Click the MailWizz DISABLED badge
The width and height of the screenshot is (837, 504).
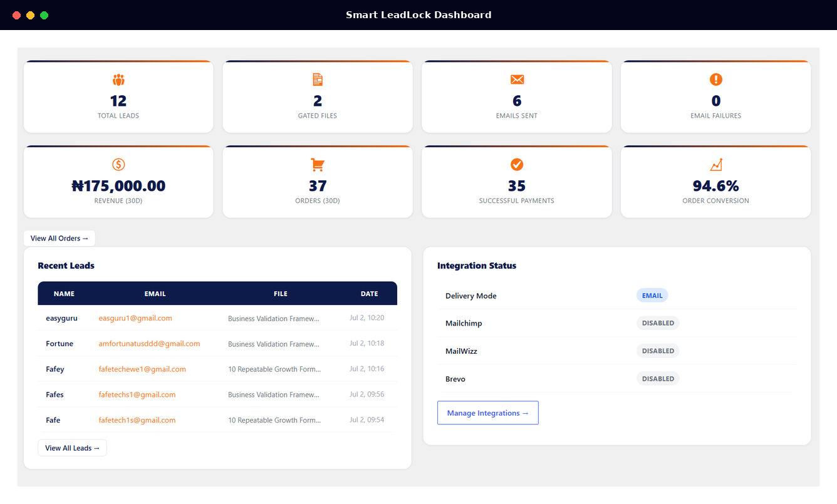click(658, 351)
